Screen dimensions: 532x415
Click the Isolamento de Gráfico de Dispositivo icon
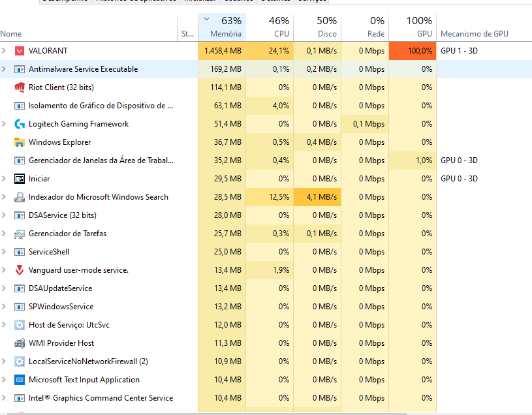(x=20, y=106)
